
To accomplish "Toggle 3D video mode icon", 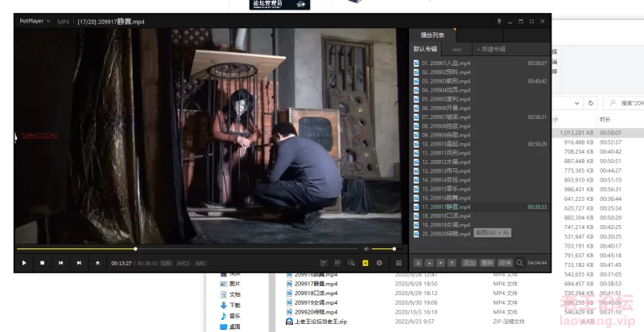I will coord(337,263).
